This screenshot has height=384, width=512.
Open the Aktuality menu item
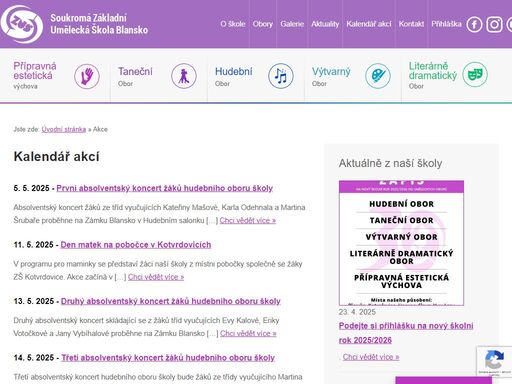click(x=325, y=24)
